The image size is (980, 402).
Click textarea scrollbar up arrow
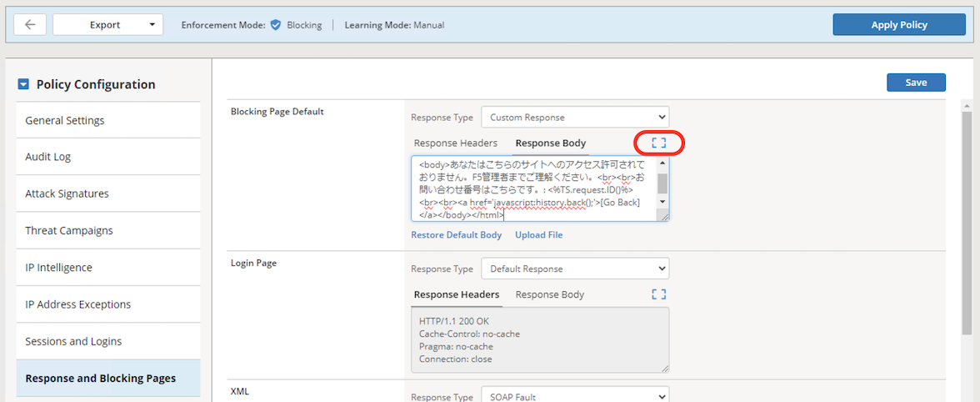click(662, 163)
